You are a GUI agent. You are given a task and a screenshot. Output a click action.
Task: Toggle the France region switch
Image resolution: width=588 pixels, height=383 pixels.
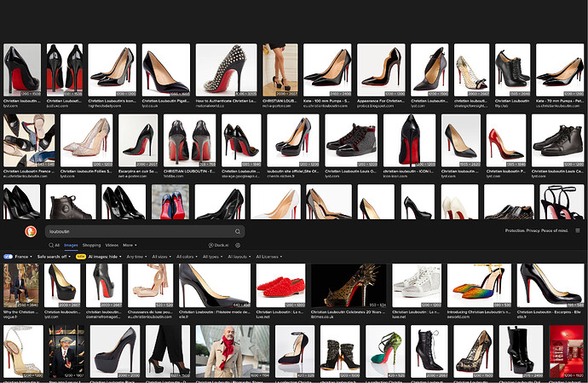(x=8, y=256)
